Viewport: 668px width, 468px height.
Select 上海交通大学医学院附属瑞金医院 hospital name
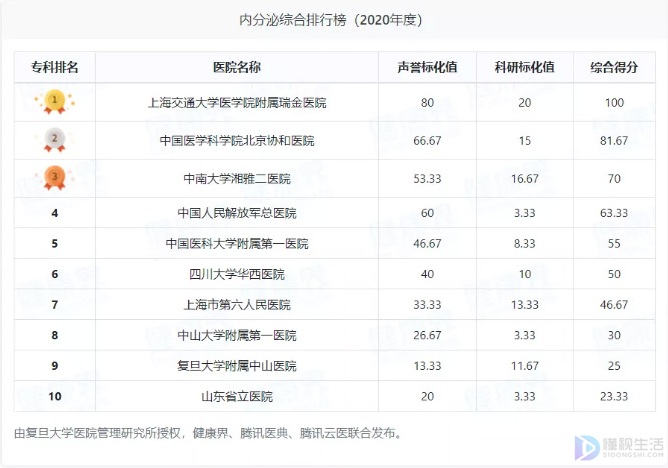[237, 103]
